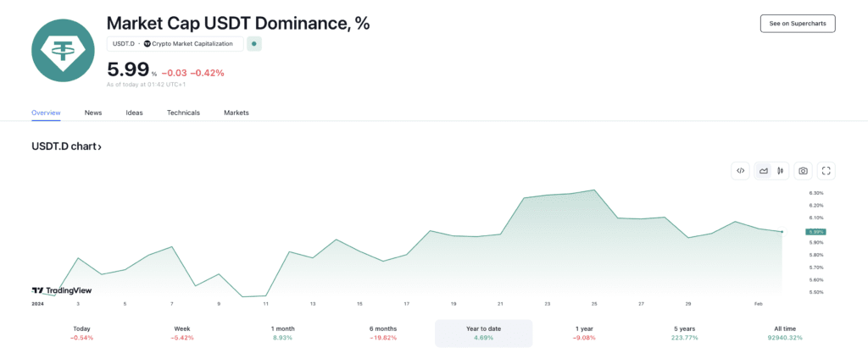
Task: Select the Year to date range
Action: tap(483, 333)
